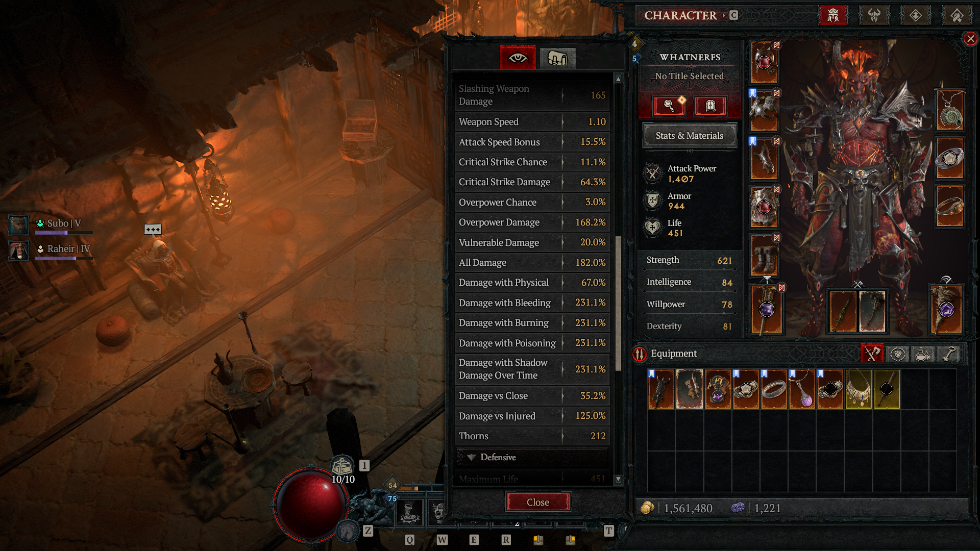Screen dimensions: 980x551
Task: Click the eye/stats view icon
Action: [x=517, y=58]
